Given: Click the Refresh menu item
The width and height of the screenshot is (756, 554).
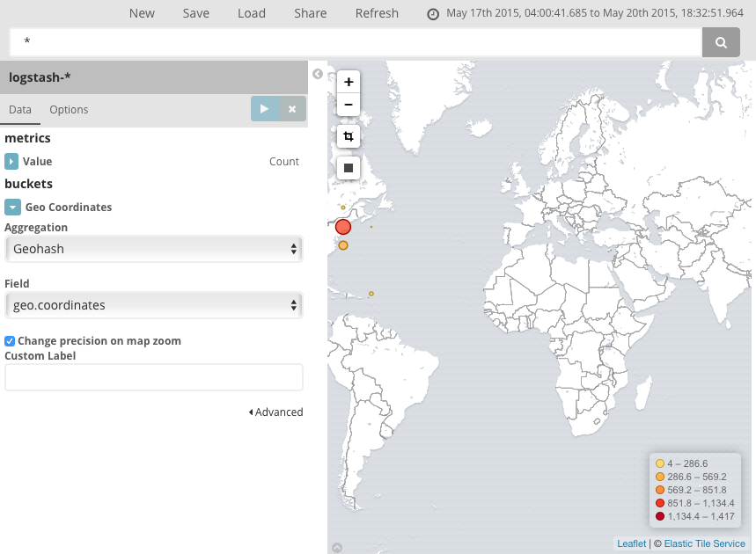Looking at the screenshot, I should click(x=377, y=13).
